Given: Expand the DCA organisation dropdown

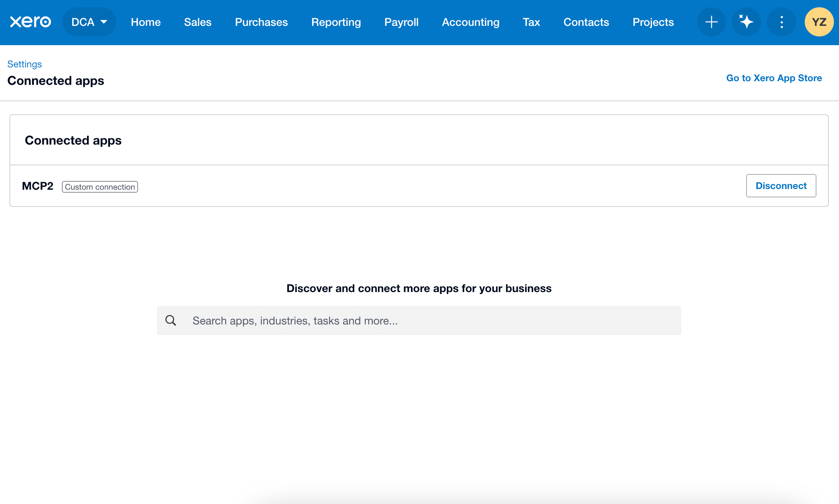Looking at the screenshot, I should [x=89, y=22].
